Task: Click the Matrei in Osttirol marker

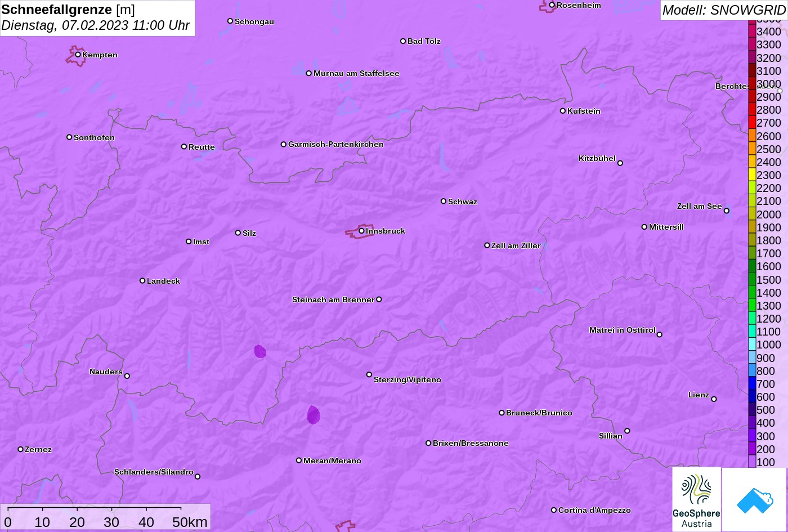Action: 659,334
